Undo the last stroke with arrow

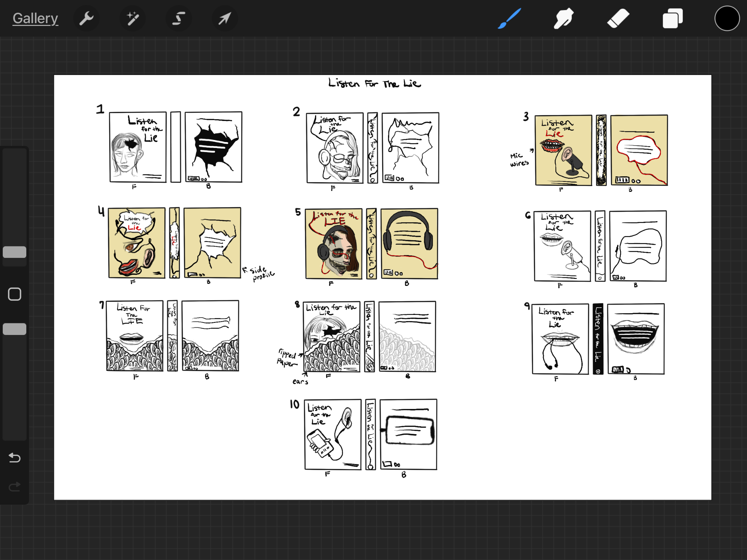pyautogui.click(x=15, y=458)
